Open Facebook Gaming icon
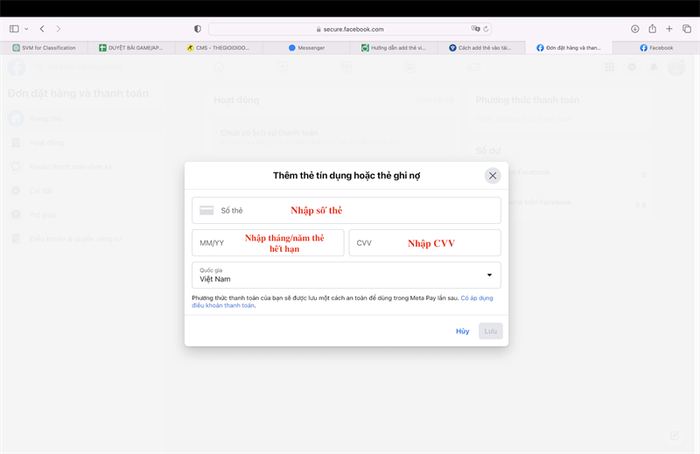The width and height of the screenshot is (700, 454). [474, 67]
